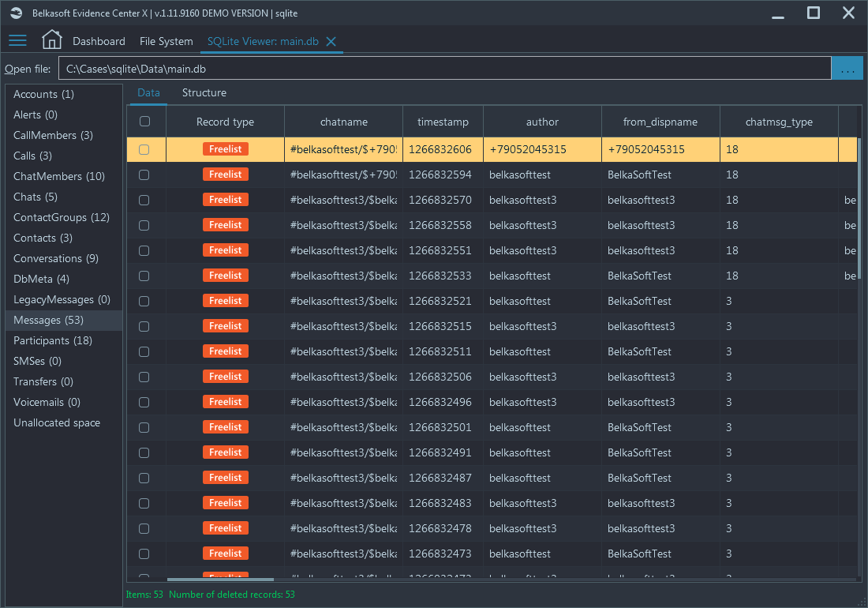Image resolution: width=868 pixels, height=608 pixels.
Task: Open the Calls (3) table
Action: (64, 156)
